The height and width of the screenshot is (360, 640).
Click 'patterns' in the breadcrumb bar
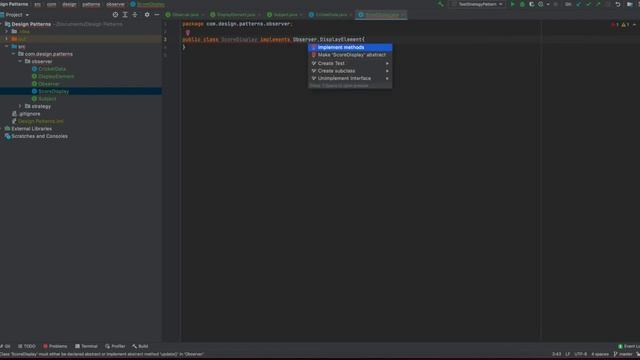tap(91, 4)
